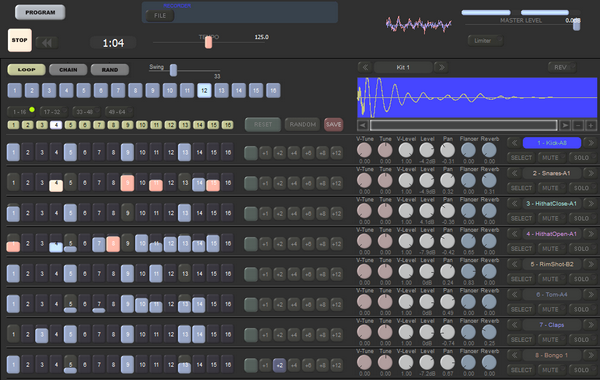Previous sample arrow beside 4 - HithatOpen-A1

coord(514,234)
